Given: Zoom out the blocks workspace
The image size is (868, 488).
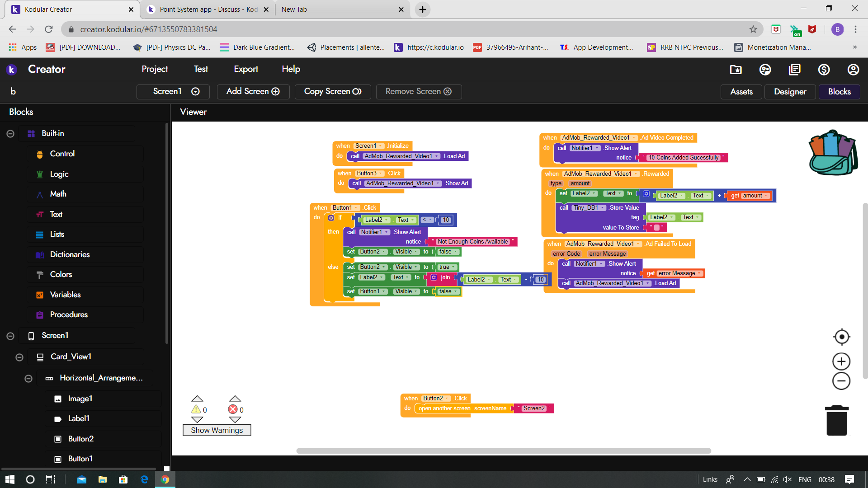Looking at the screenshot, I should pos(841,381).
